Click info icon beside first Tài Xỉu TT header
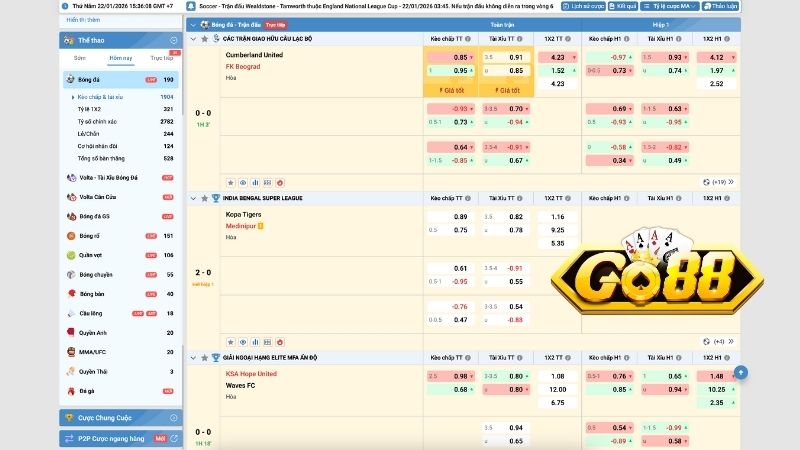 519,39
